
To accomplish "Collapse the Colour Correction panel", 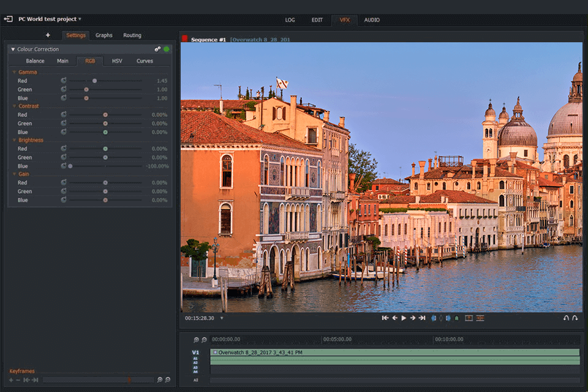I will (13, 49).
